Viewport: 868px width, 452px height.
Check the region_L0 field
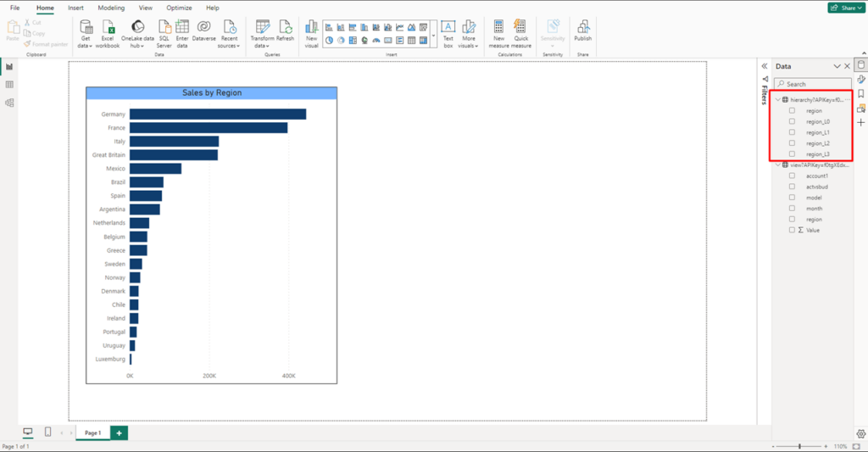(x=793, y=121)
